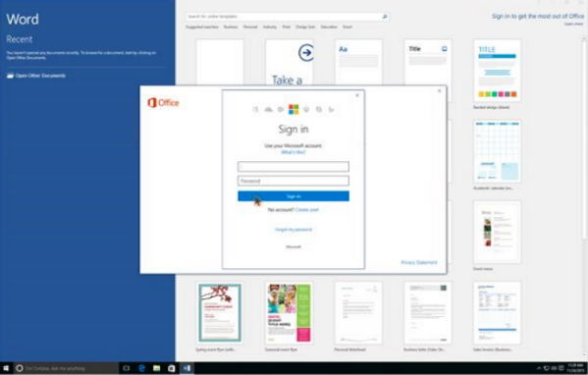Pick the Event menu template thumbnail
588x375 pixels.
click(497, 232)
